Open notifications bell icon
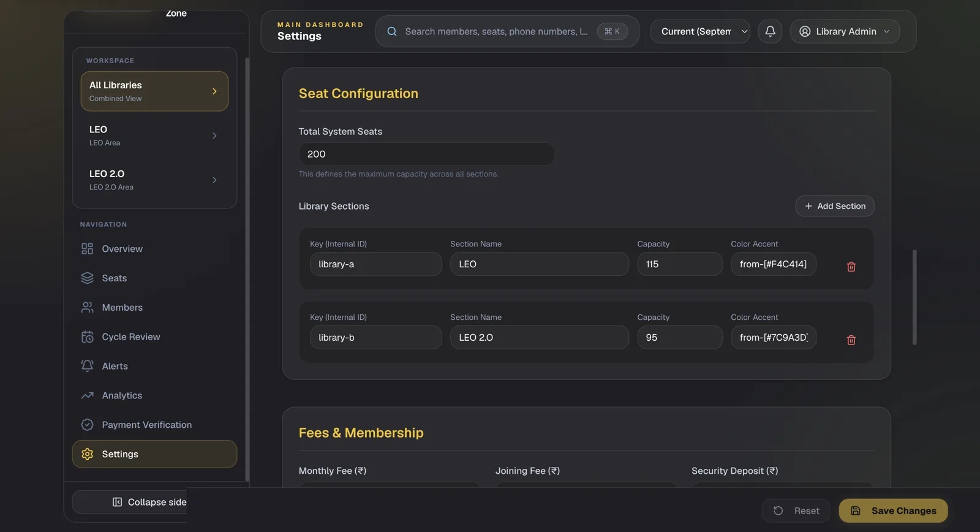 pos(770,31)
